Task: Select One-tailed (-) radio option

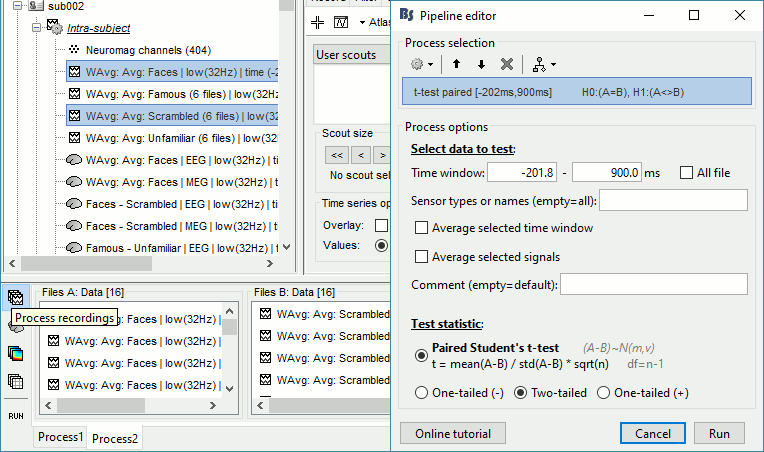Action: click(422, 393)
